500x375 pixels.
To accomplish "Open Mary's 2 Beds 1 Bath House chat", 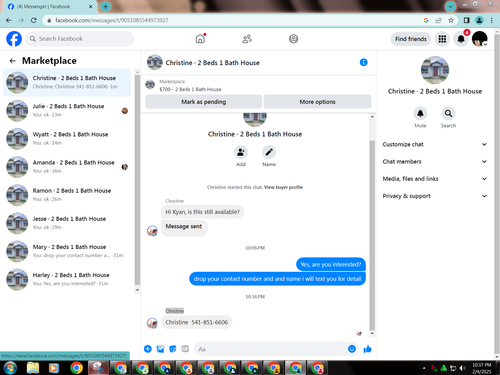I will (67, 251).
